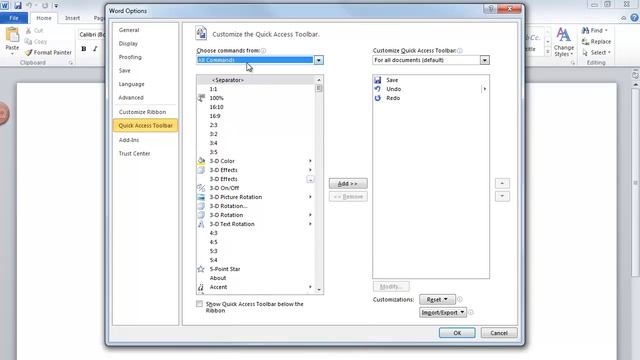This screenshot has width=640, height=360.
Task: Select the 3-D Text Rotation command
Action: 256,224
